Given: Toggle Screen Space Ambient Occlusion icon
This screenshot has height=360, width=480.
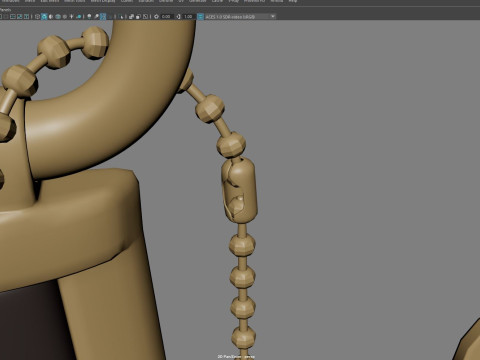Looking at the screenshot, I should click(x=89, y=17).
